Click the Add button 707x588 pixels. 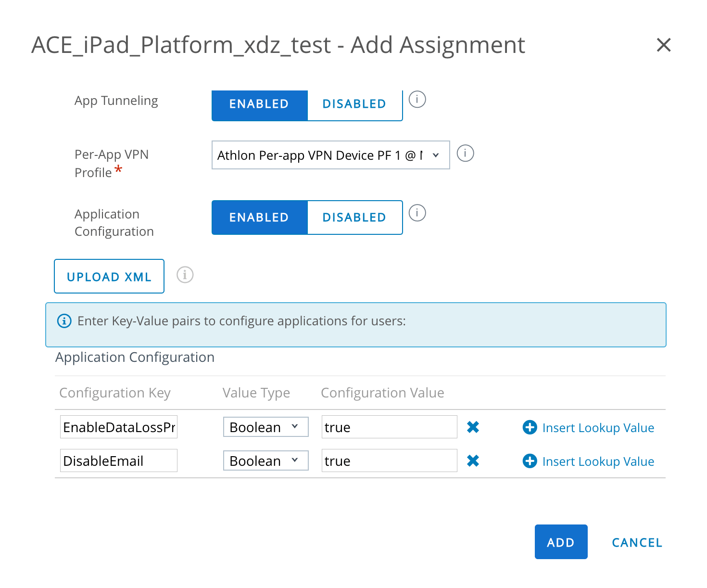561,542
